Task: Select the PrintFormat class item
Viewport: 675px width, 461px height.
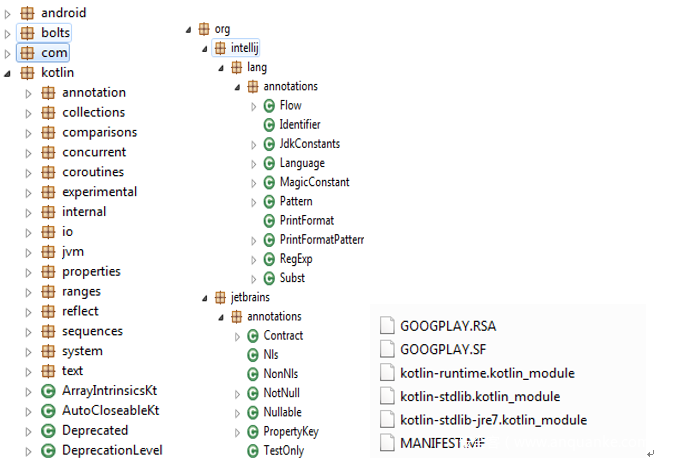Action: (306, 220)
